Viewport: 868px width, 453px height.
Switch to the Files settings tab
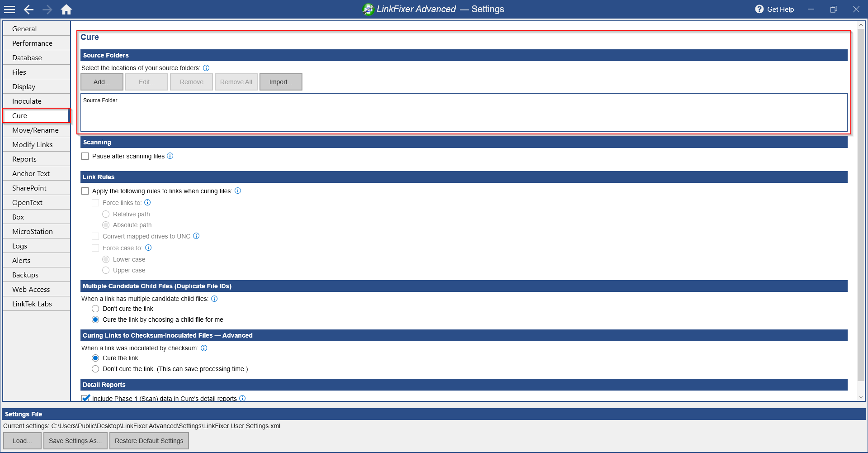pos(37,72)
